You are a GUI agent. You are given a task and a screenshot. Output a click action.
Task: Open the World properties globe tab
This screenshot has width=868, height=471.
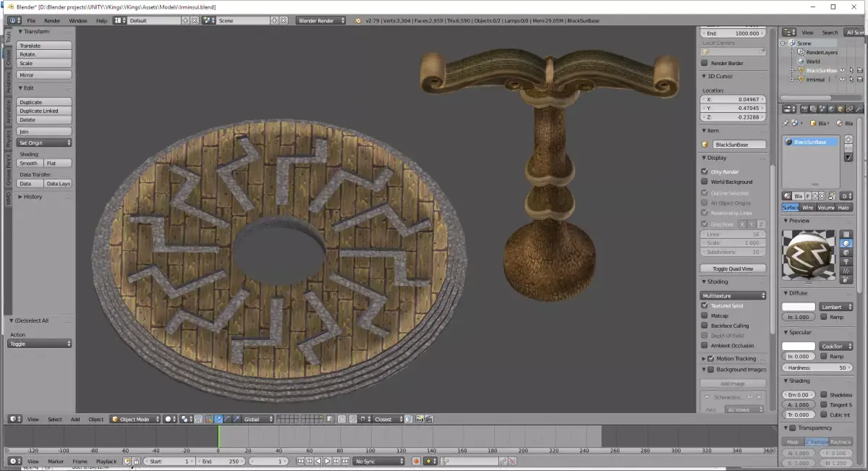[x=831, y=109]
